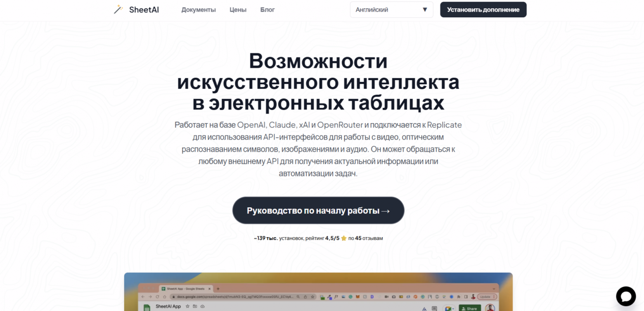
Task: Select Цены in the navigation menu
Action: (x=238, y=9)
